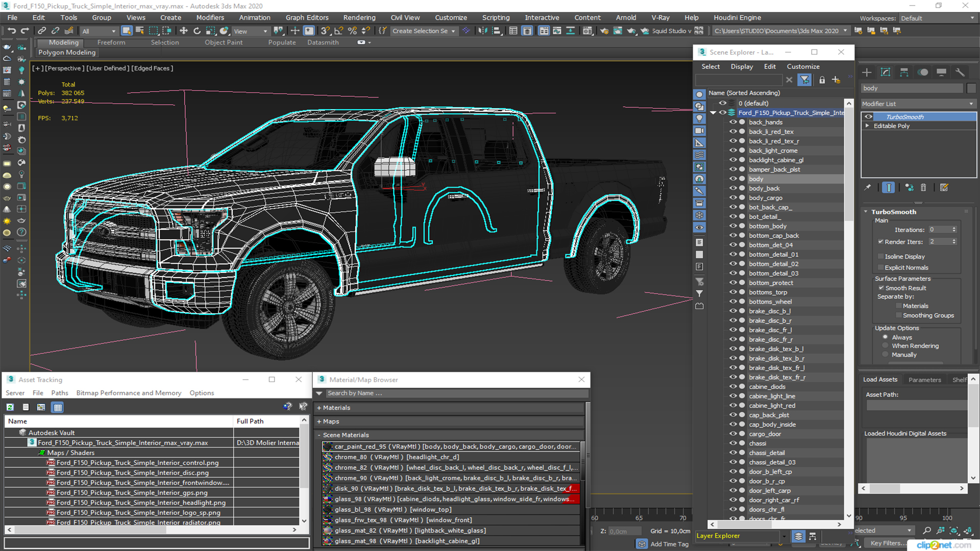The height and width of the screenshot is (551, 980).
Task: Open Select by Name dialog icon
Action: pyautogui.click(x=140, y=31)
